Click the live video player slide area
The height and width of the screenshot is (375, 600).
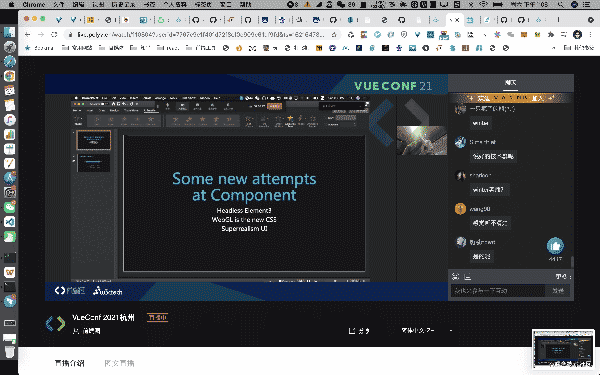(x=244, y=203)
